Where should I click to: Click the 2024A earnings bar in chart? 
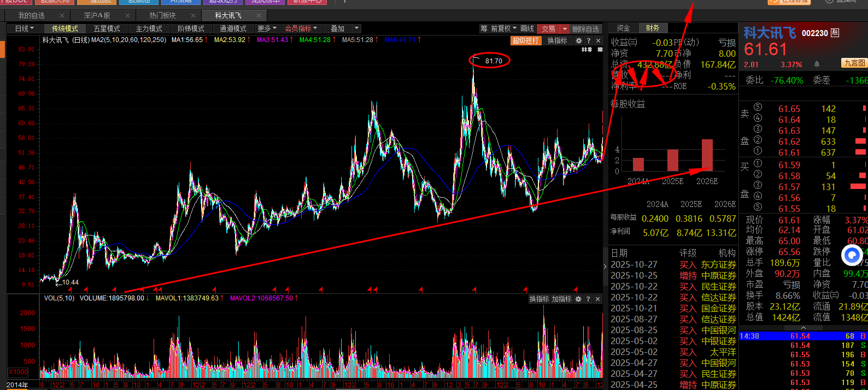638,164
